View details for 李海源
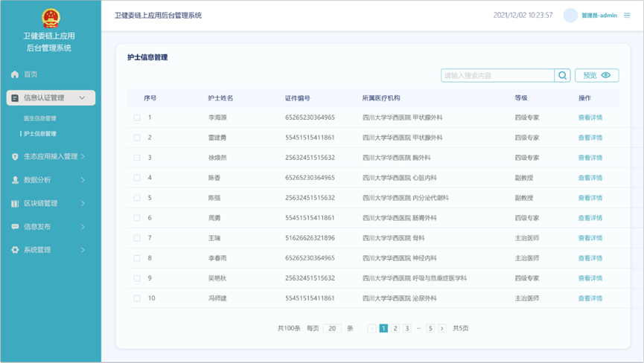This screenshot has height=363, width=644. pyautogui.click(x=590, y=118)
